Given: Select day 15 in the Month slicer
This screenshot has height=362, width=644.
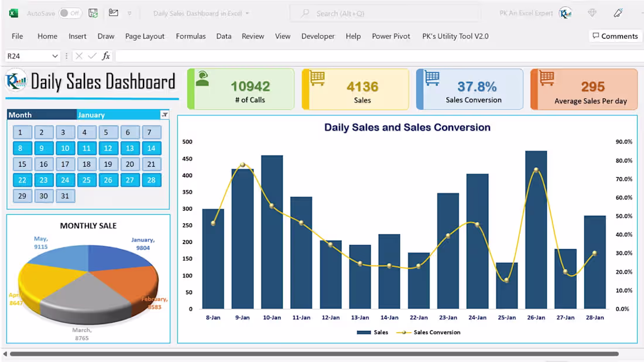Looking at the screenshot, I should [x=22, y=164].
